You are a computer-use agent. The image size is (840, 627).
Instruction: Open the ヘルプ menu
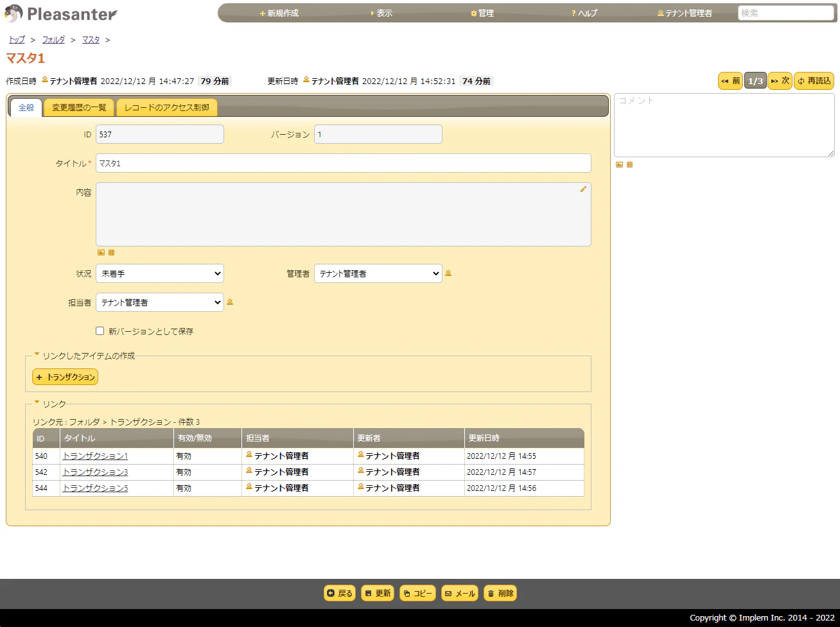(584, 13)
